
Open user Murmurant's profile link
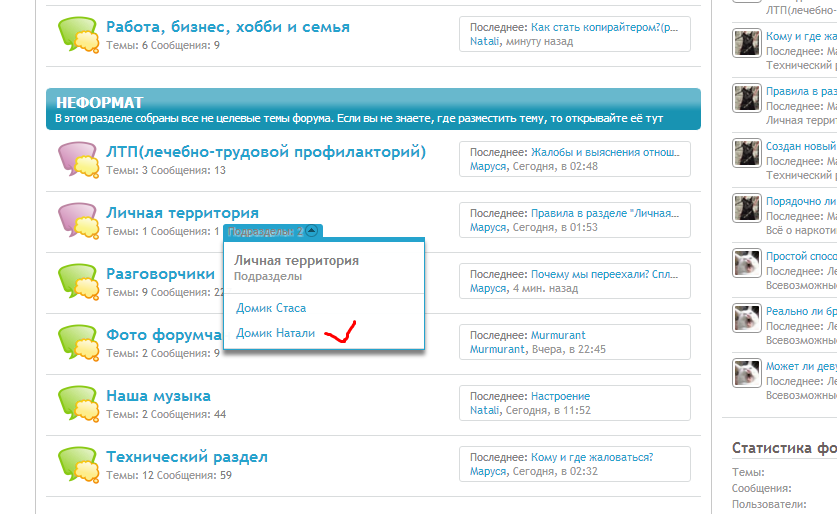497,349
